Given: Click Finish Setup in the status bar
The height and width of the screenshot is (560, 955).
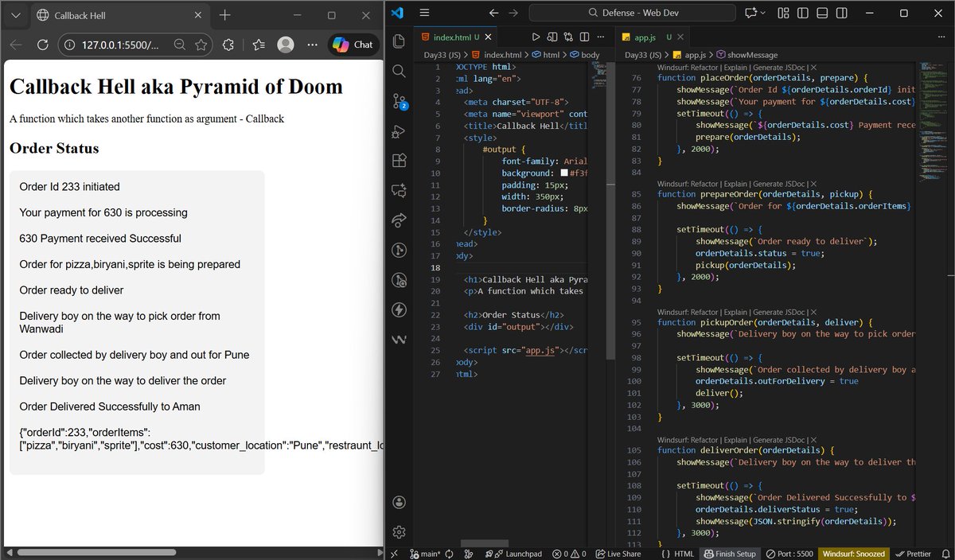Looking at the screenshot, I should pyautogui.click(x=730, y=554).
